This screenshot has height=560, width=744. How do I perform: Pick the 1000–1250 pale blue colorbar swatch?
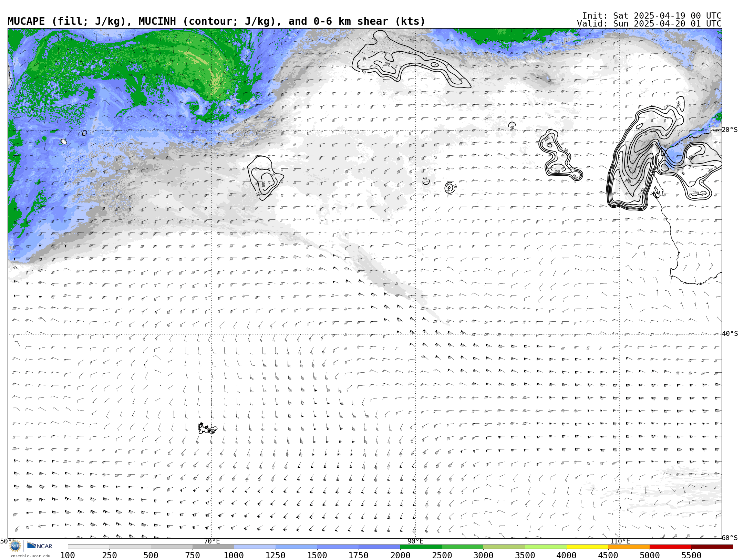pos(255,547)
